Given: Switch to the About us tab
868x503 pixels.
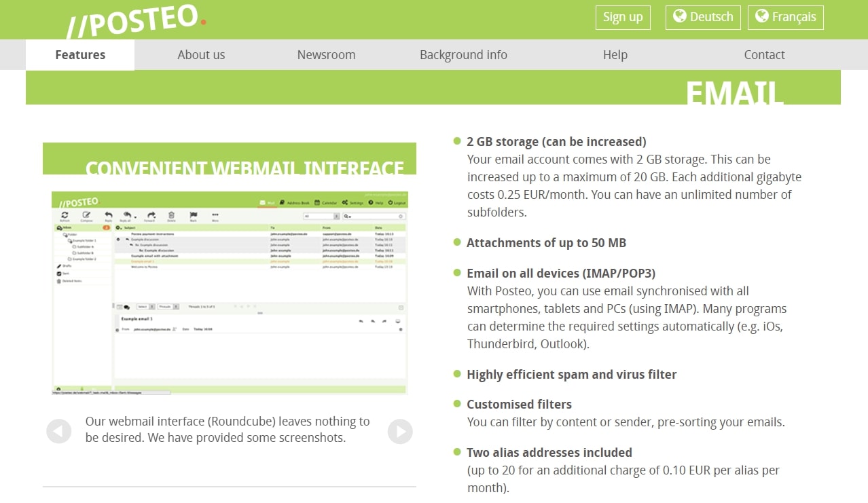Looking at the screenshot, I should point(201,54).
